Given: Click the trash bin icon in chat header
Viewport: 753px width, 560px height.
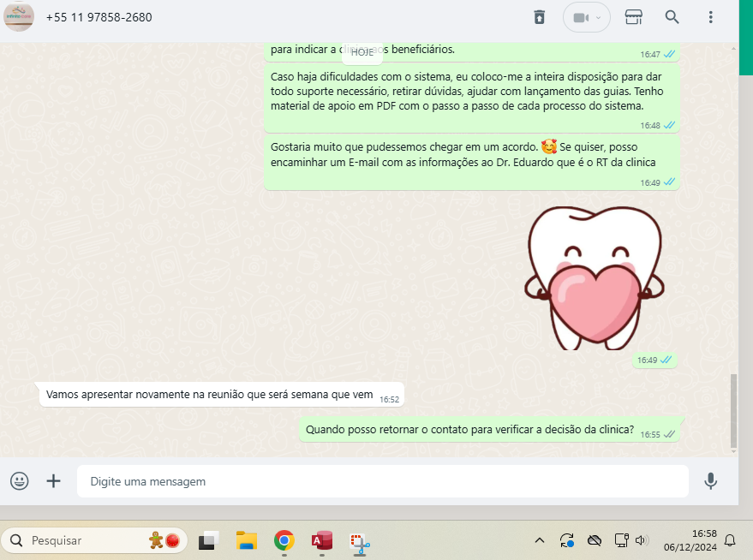Looking at the screenshot, I should [x=539, y=17].
